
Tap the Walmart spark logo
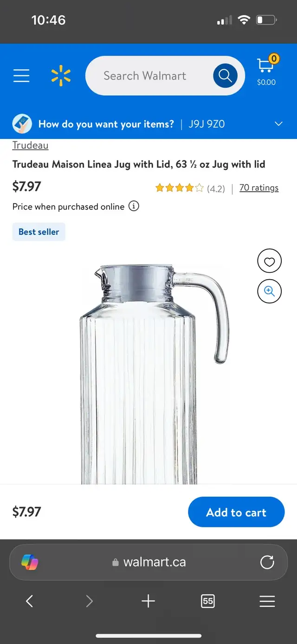[x=61, y=76]
